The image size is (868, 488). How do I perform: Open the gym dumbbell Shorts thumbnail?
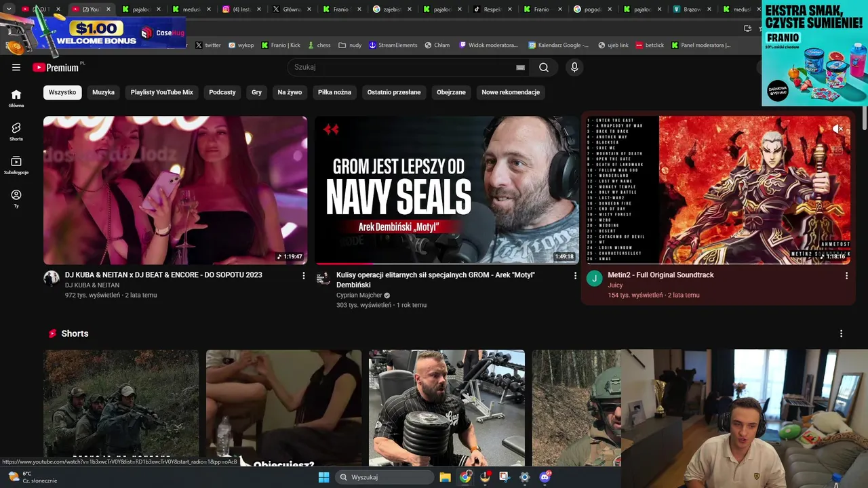click(x=447, y=408)
